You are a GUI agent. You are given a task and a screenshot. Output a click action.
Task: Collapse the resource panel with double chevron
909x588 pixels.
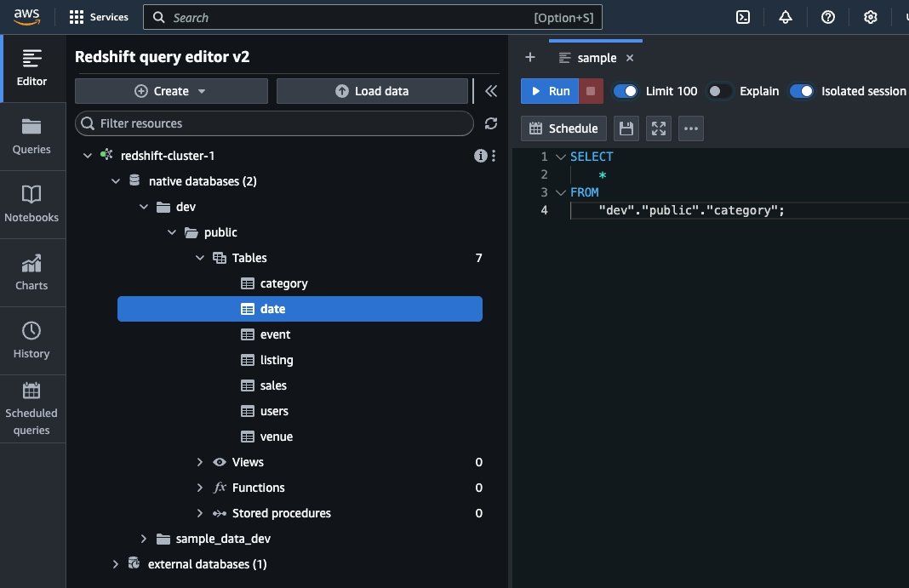pos(491,91)
